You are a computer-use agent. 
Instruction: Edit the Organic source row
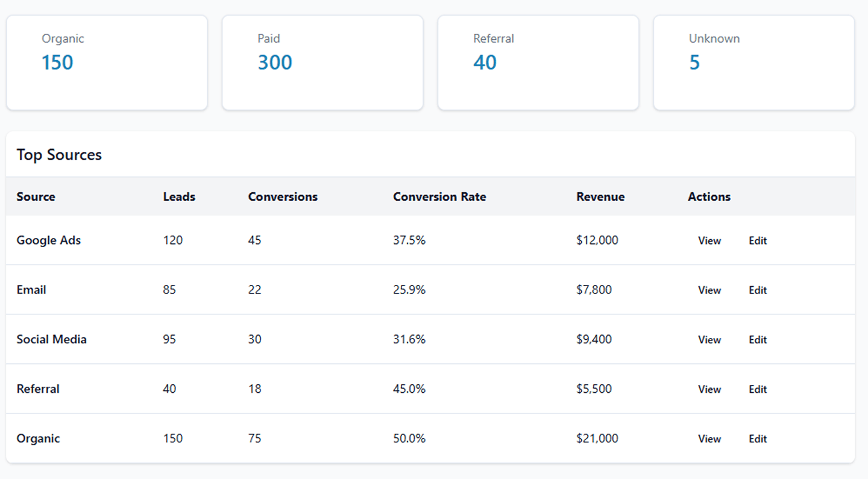tap(758, 439)
